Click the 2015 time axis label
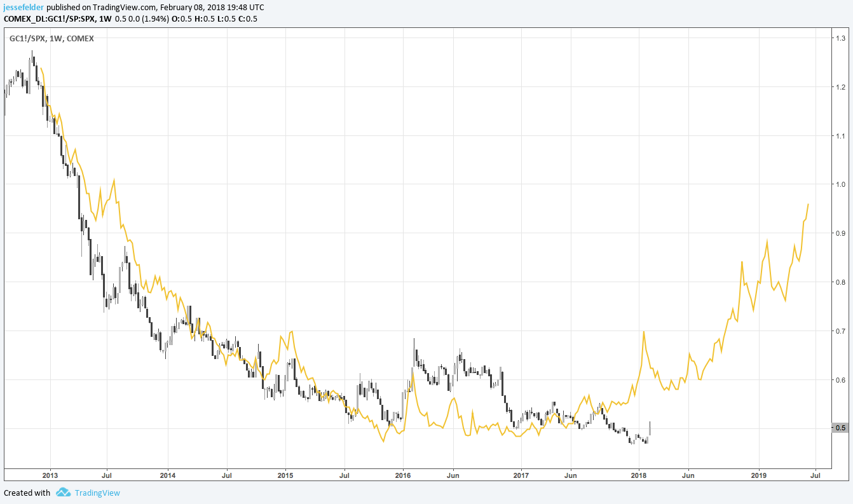Image resolution: width=853 pixels, height=504 pixels. click(285, 475)
